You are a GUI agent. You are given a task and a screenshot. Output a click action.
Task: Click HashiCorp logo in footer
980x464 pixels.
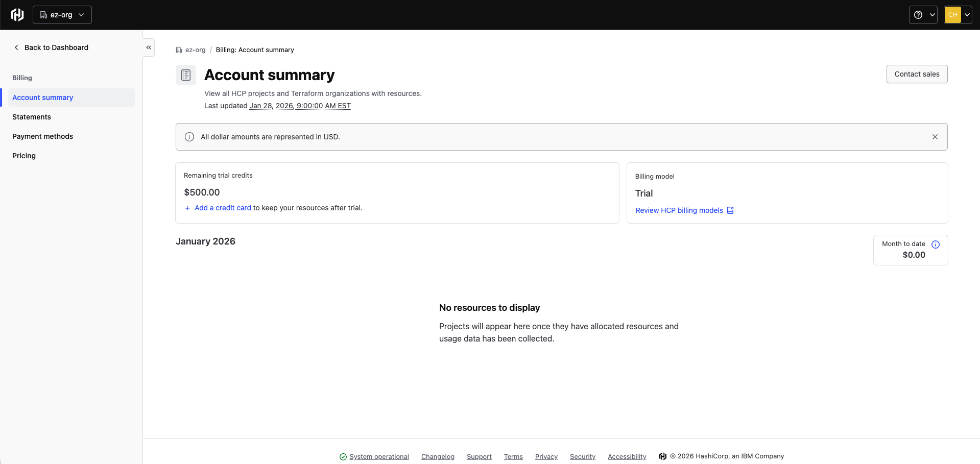pos(663,456)
